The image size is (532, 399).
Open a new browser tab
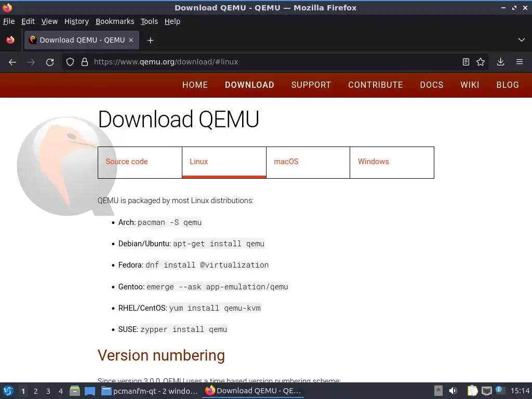pyautogui.click(x=150, y=41)
